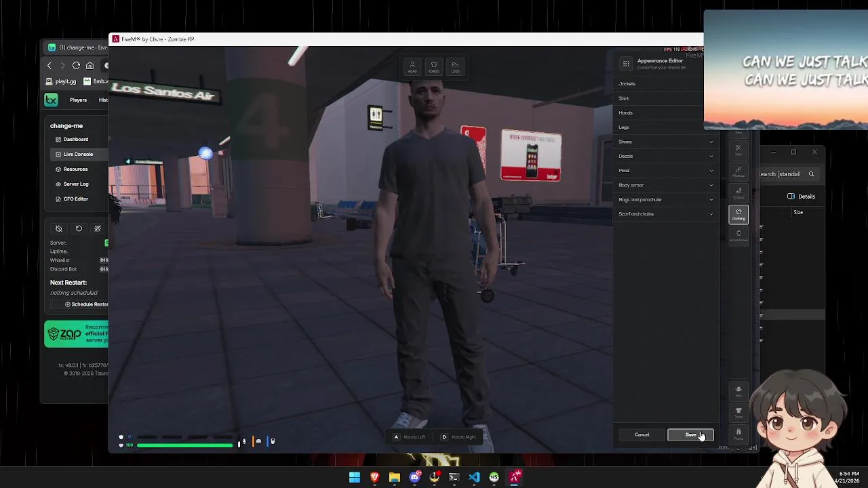Expand the Body armor section

coord(665,185)
